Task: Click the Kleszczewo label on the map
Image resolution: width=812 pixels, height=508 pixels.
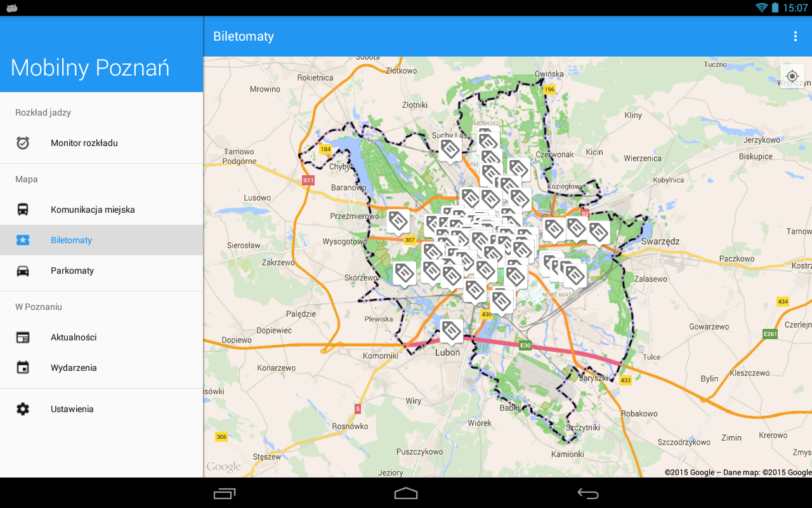Action: click(x=750, y=373)
